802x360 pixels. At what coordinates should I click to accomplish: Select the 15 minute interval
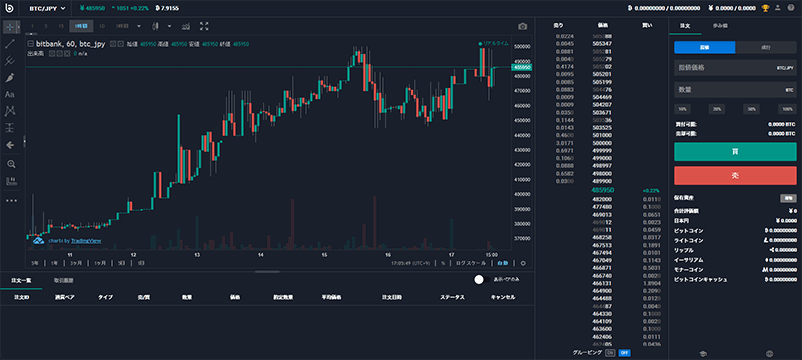pyautogui.click(x=61, y=26)
